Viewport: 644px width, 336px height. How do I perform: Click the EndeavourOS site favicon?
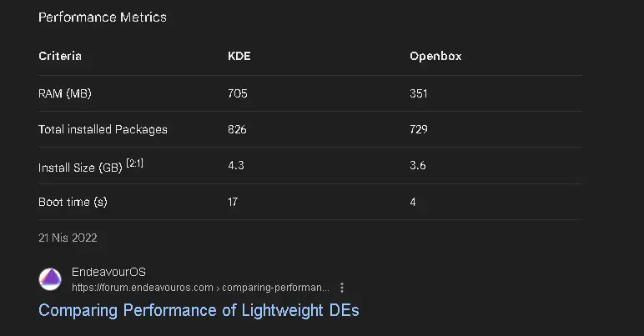(x=50, y=279)
